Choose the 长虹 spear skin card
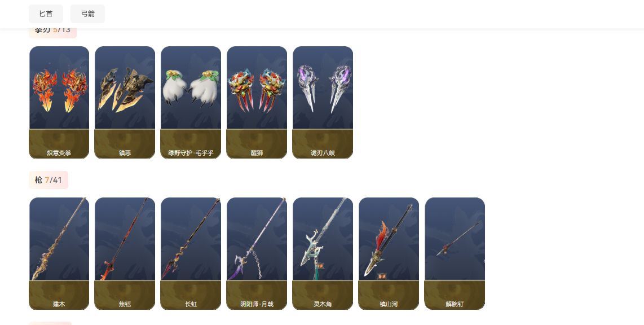This screenshot has width=644, height=325. [x=191, y=253]
